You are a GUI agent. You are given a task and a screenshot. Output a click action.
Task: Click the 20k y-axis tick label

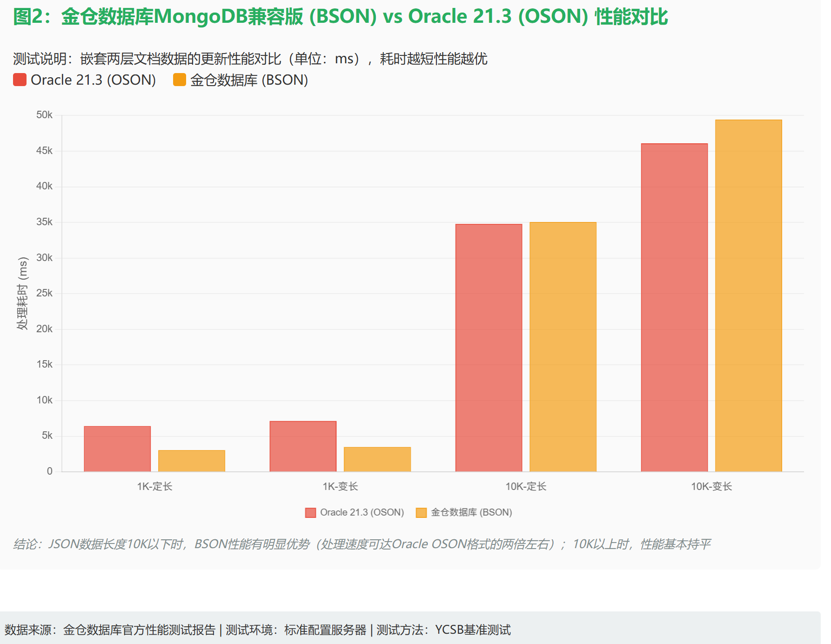(45, 329)
